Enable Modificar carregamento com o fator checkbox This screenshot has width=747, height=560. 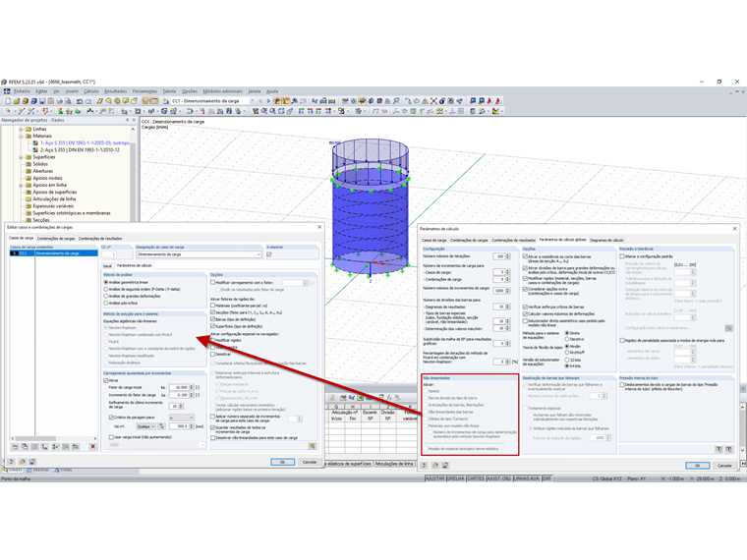(213, 282)
